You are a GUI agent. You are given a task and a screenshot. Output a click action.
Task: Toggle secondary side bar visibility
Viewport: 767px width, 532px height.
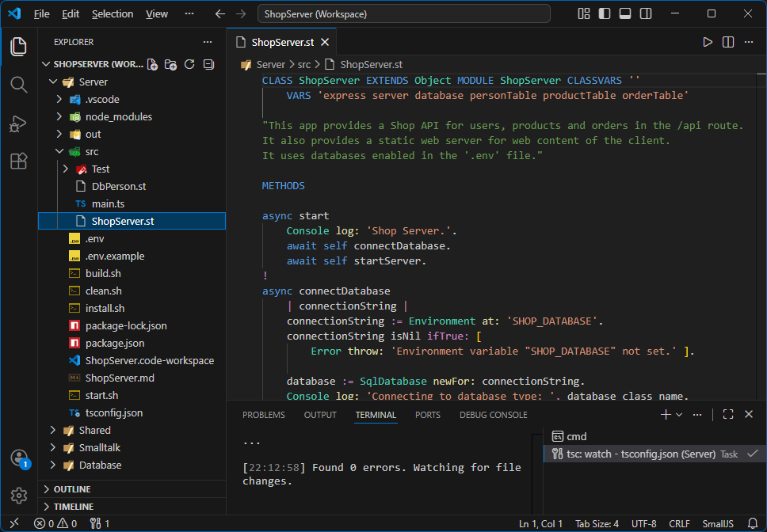coord(646,13)
